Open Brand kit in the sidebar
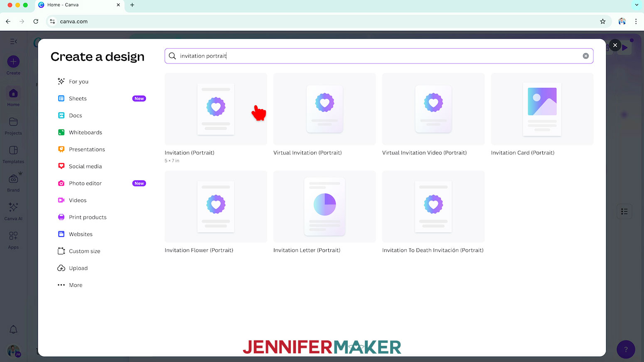Viewport: 644px width, 362px height. [13, 183]
